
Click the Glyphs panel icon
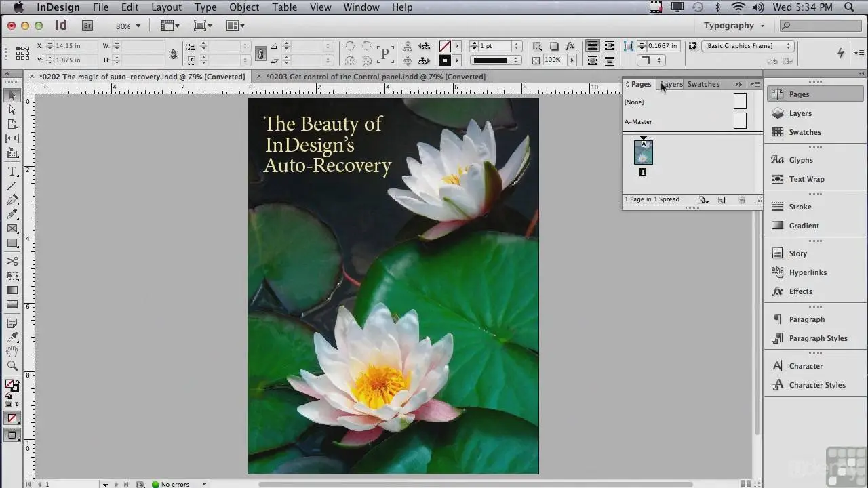(x=800, y=160)
